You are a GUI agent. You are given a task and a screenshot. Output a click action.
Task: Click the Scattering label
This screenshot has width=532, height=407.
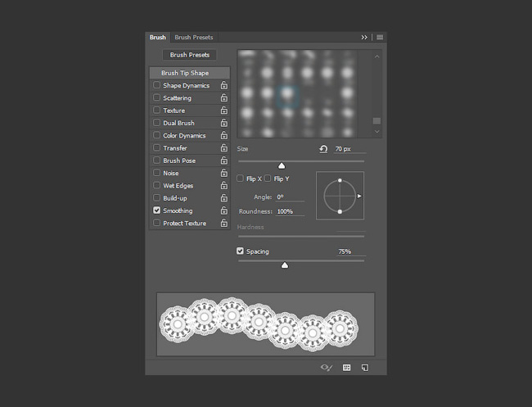[177, 98]
